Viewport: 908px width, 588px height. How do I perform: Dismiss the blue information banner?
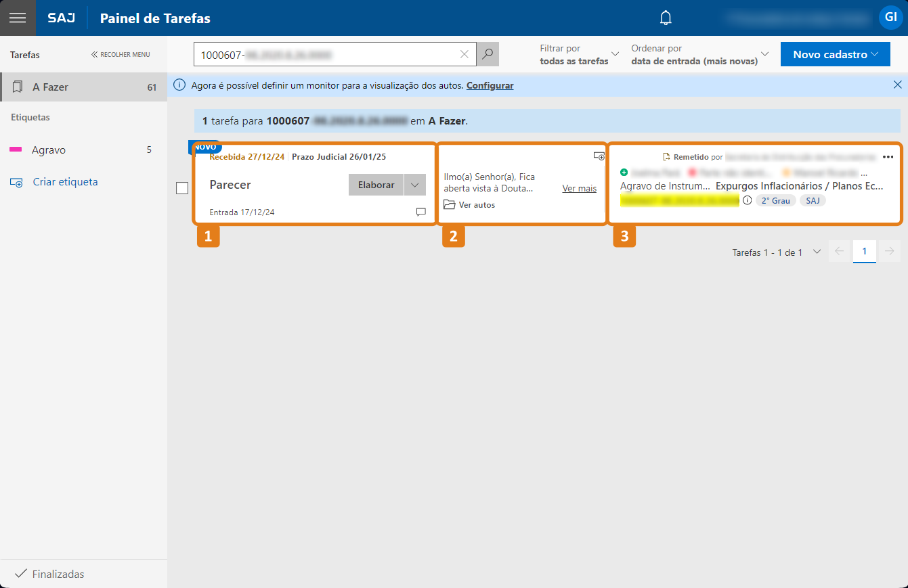click(x=897, y=85)
